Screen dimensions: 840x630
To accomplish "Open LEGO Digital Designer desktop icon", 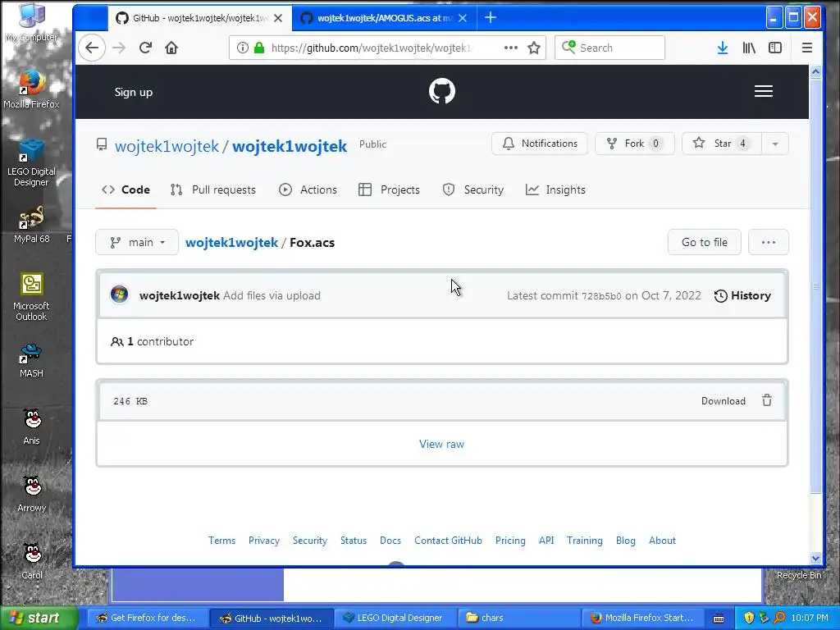I will click(32, 162).
